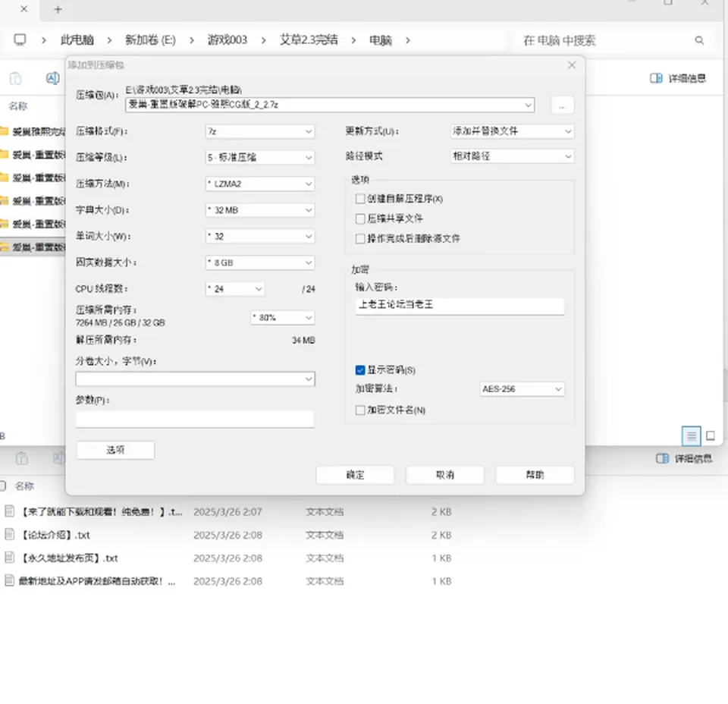
Task: Click the 参数(P) input field
Action: click(x=195, y=420)
